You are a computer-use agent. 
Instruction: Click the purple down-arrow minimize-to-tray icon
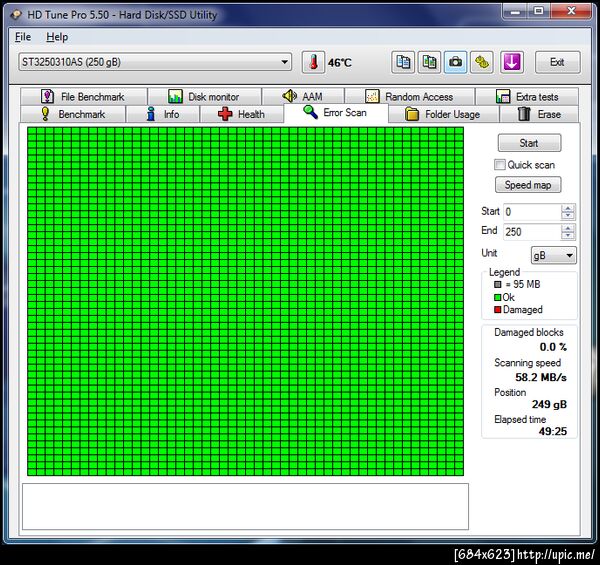512,62
